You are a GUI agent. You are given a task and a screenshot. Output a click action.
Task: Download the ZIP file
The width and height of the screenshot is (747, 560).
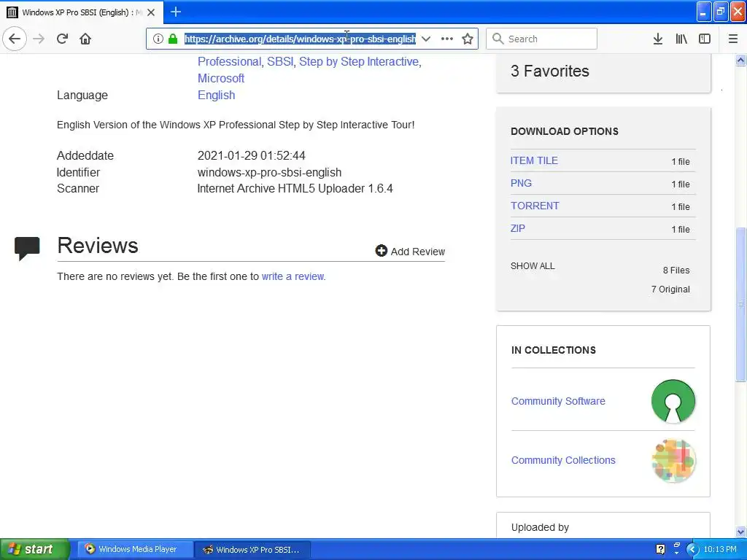[x=517, y=228]
